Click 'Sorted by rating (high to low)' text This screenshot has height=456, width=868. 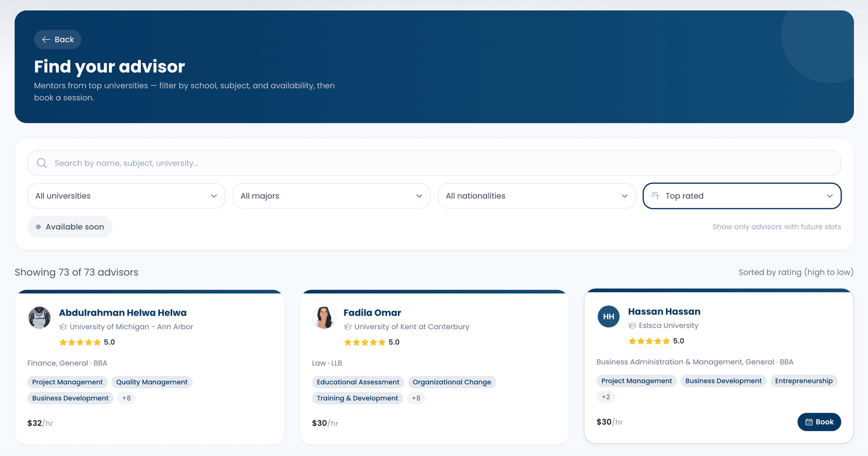796,272
